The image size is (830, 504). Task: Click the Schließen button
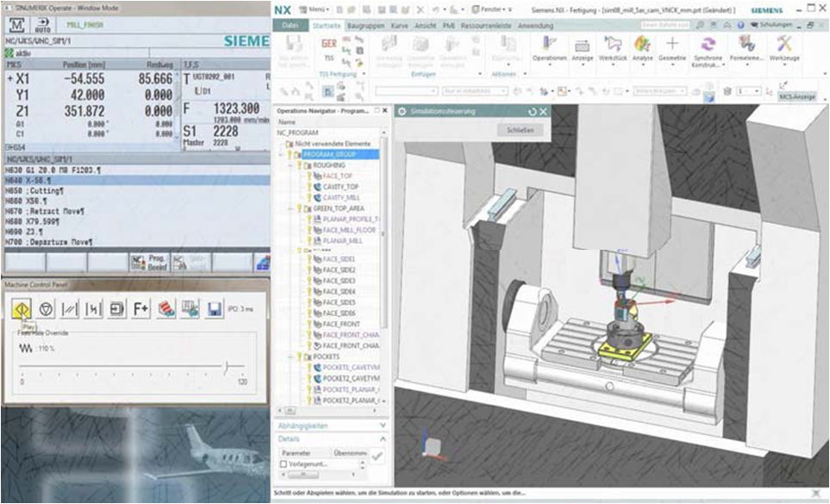(x=521, y=130)
